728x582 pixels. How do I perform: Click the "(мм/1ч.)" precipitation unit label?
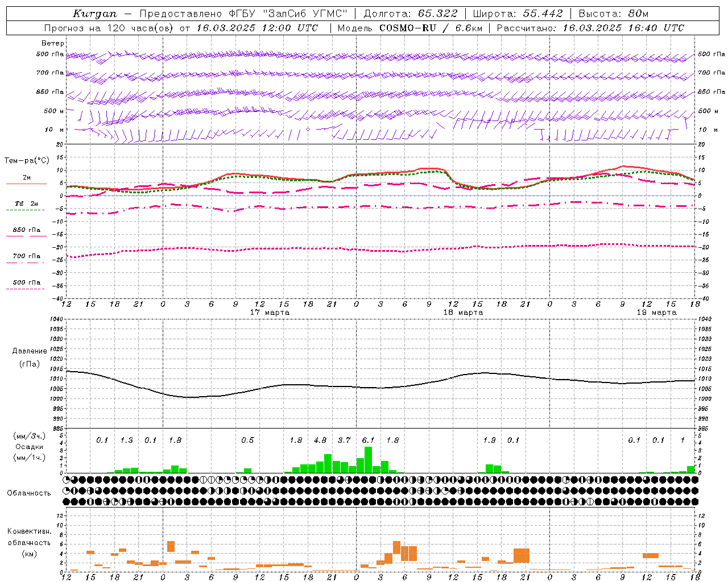(30, 458)
